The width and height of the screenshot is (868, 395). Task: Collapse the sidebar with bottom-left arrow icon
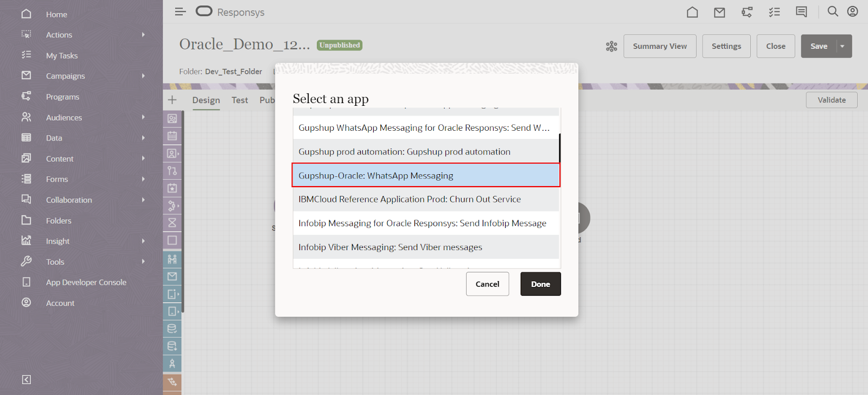[26, 379]
